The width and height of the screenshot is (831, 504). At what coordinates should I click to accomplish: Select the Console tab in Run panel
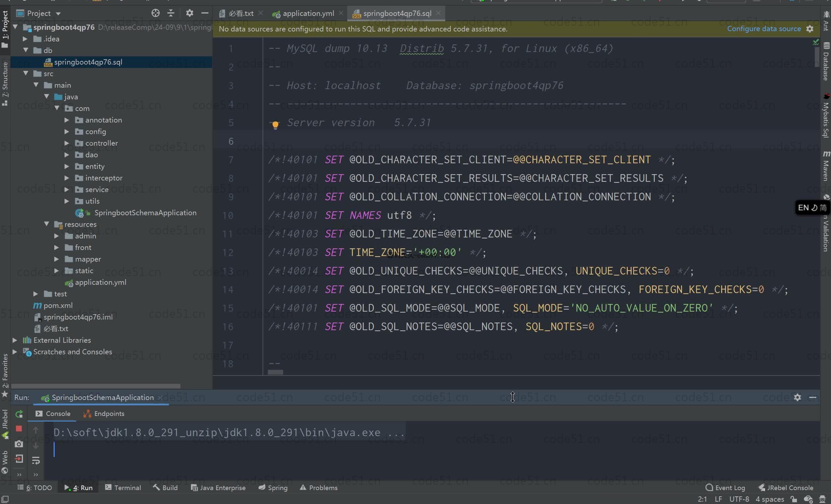pyautogui.click(x=53, y=414)
